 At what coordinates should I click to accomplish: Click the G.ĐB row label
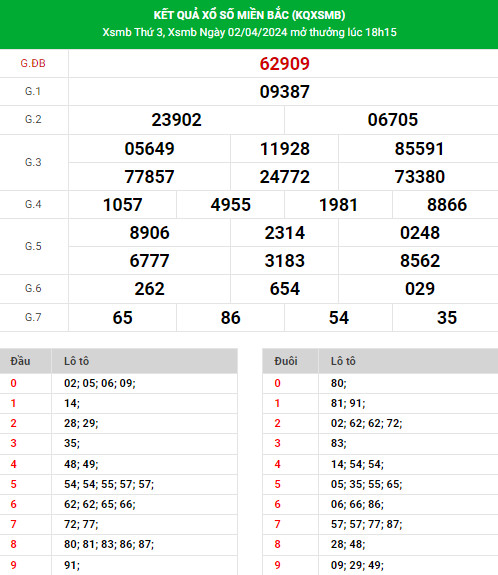click(33, 63)
